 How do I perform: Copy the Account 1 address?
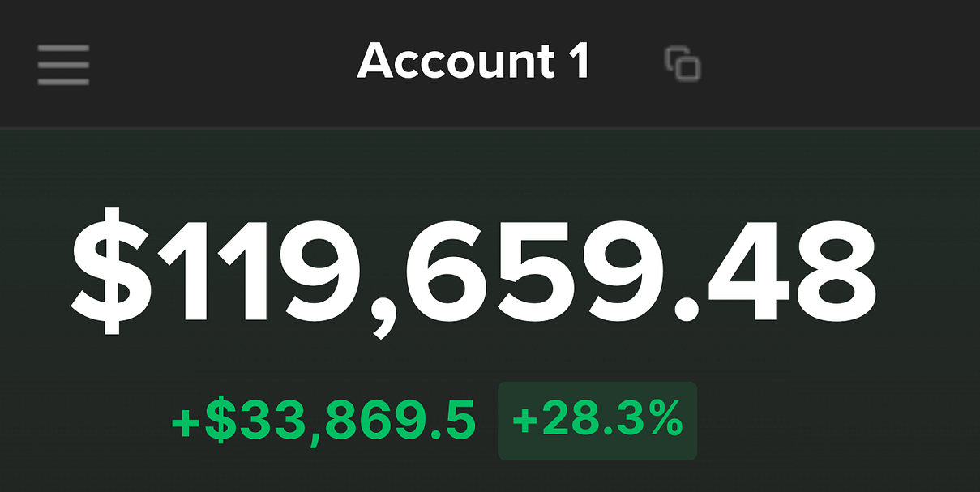point(683,64)
